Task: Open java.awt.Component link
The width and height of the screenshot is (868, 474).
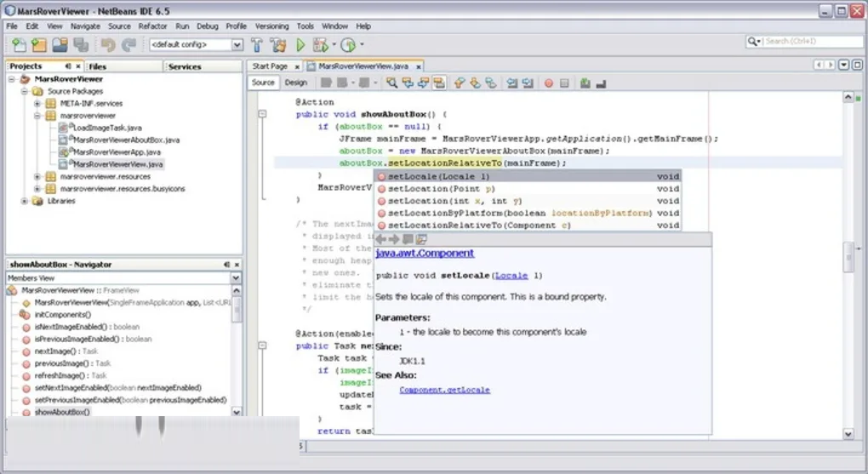Action: click(425, 253)
